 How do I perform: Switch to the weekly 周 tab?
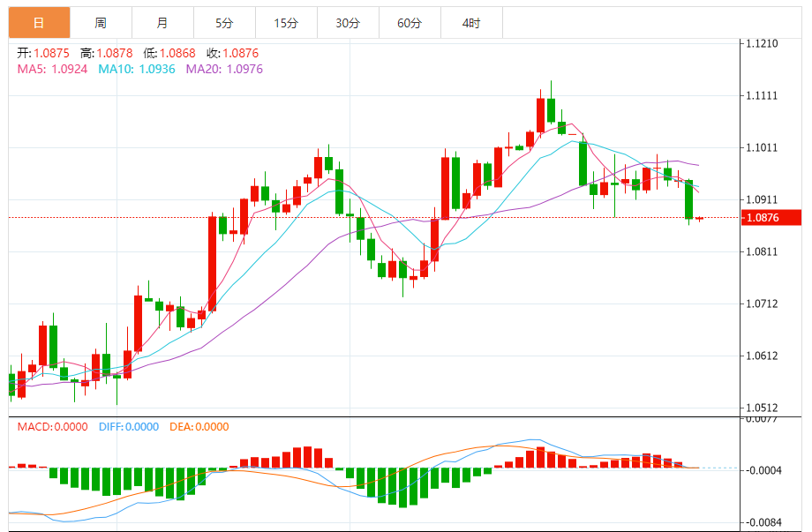[x=101, y=23]
